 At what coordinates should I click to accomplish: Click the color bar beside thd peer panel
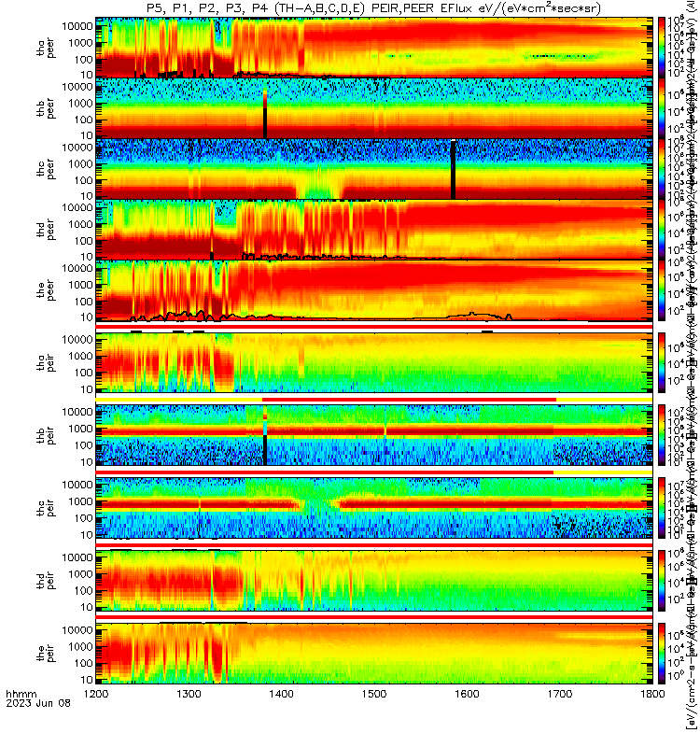[662, 229]
